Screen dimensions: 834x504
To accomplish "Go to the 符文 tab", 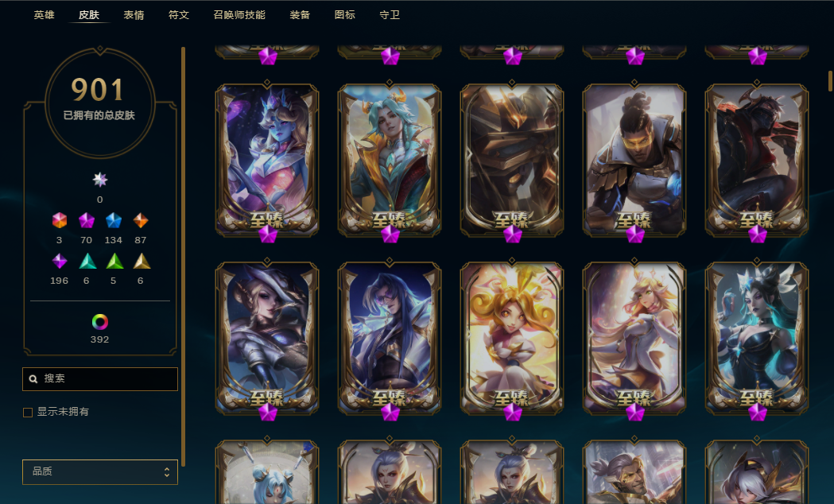I will [x=179, y=15].
